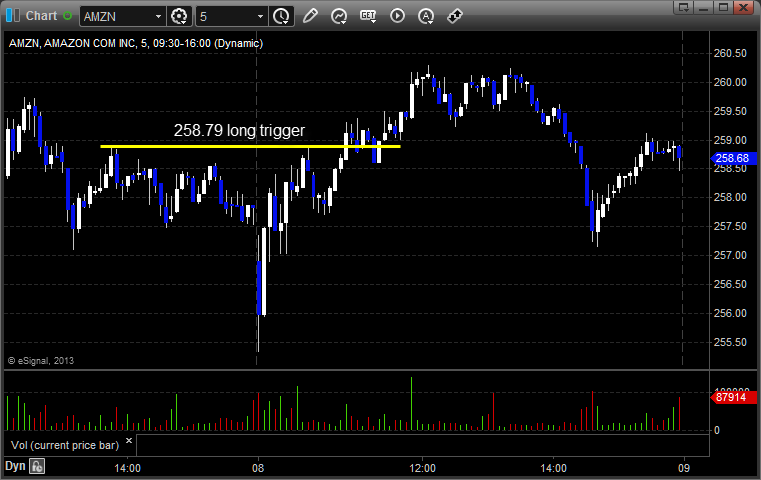Viewport: 761px width, 480px height.
Task: Select the Vol (current price bar) tab
Action: (65, 445)
